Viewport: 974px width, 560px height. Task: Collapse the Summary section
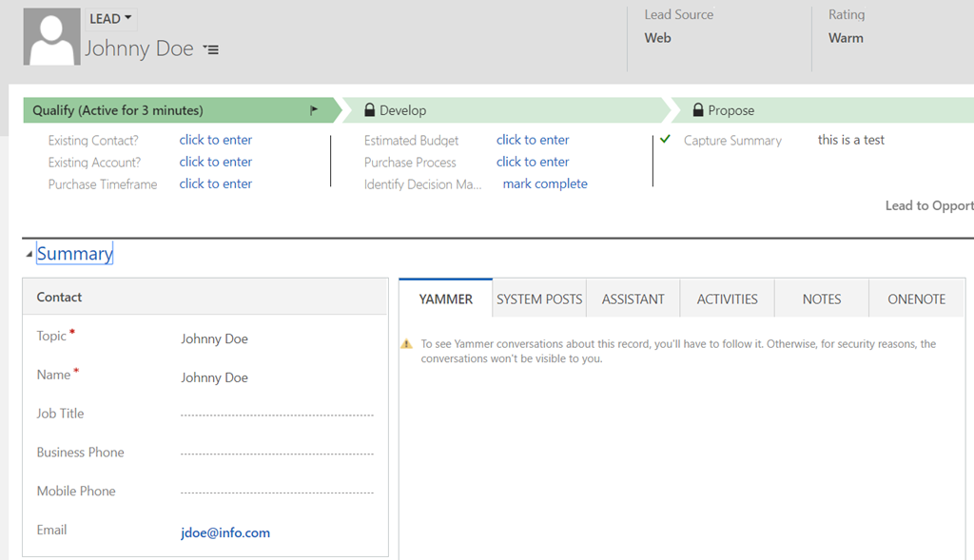tap(29, 254)
